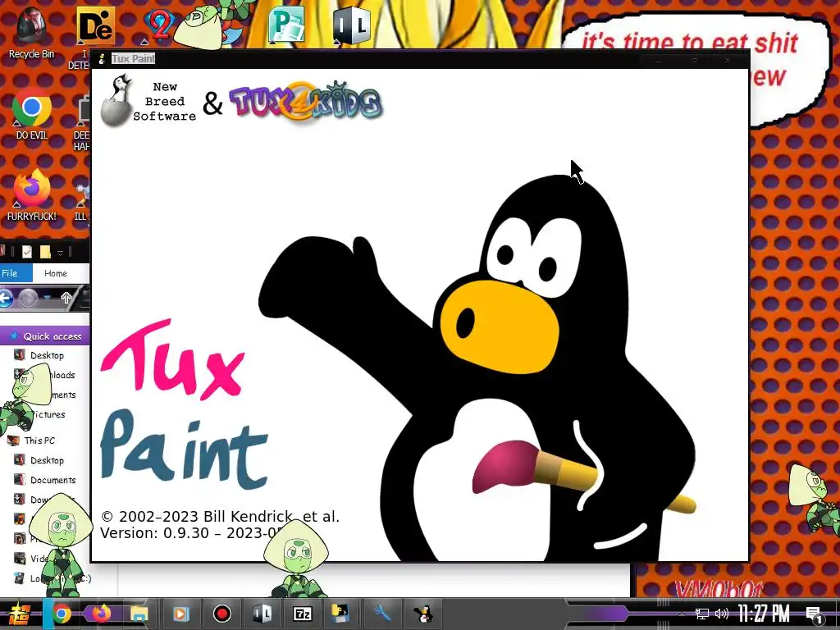Open the File tab in Explorer
The image size is (840, 630).
tap(13, 273)
